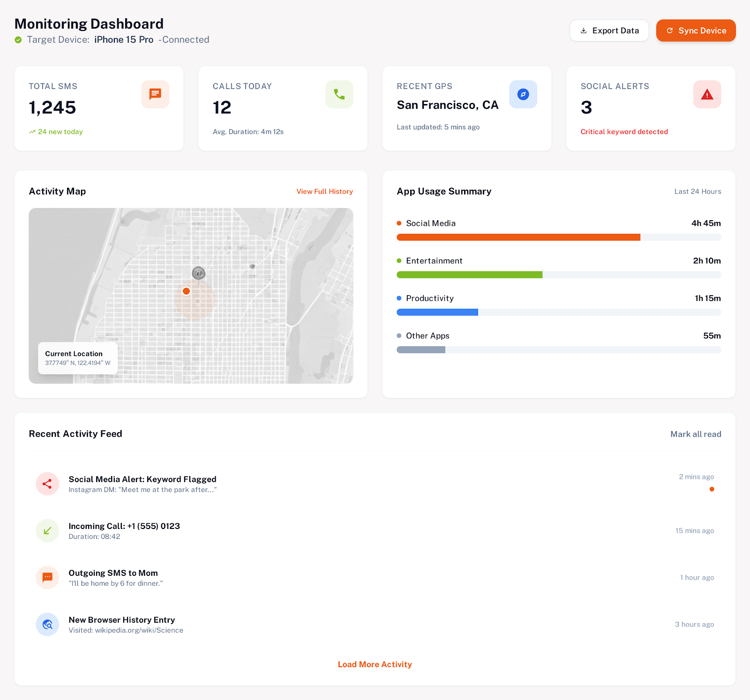Select the green Entertainment legend dot

pyautogui.click(x=399, y=261)
